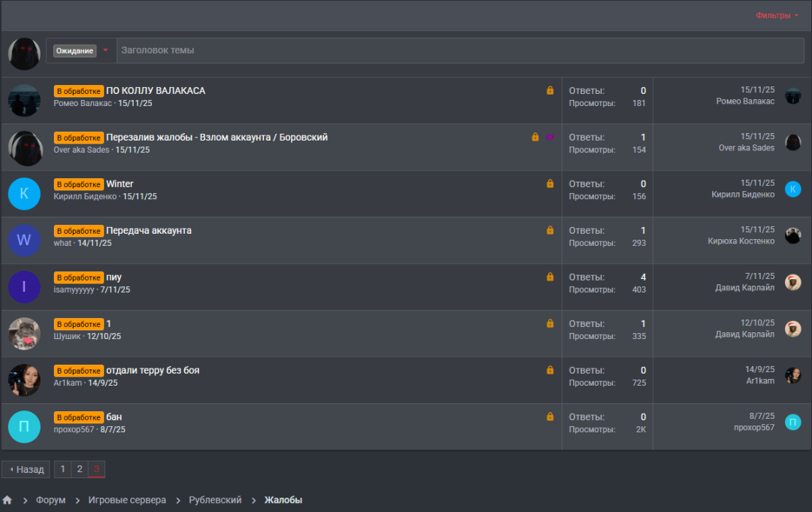Click прохор567's teal 'П' avatar on left
The image size is (812, 512).
tap(24, 427)
